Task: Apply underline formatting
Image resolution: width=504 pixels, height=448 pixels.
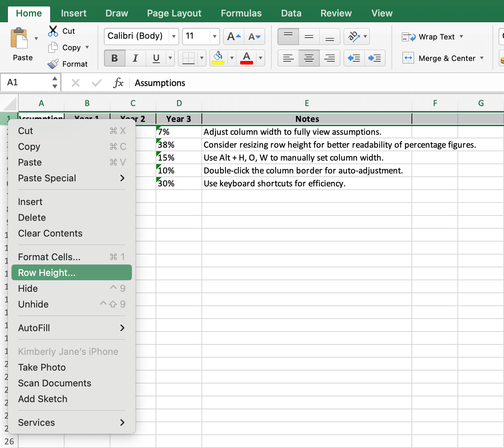Action: 156,58
